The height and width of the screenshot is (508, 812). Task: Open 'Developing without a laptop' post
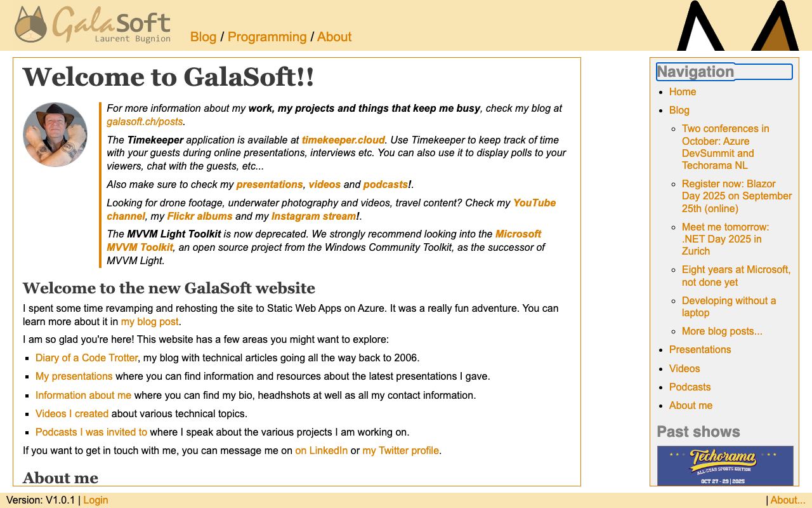(x=729, y=307)
